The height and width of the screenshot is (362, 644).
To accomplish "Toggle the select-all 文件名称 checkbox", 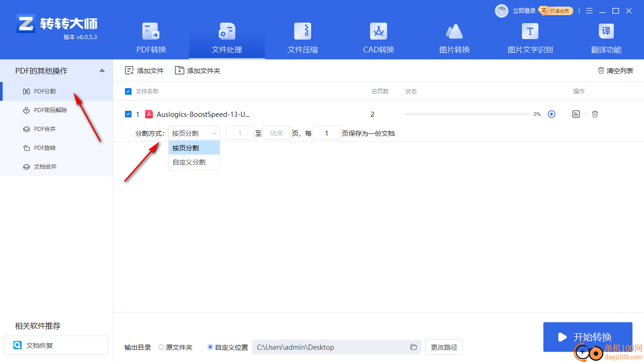I will tap(128, 91).
